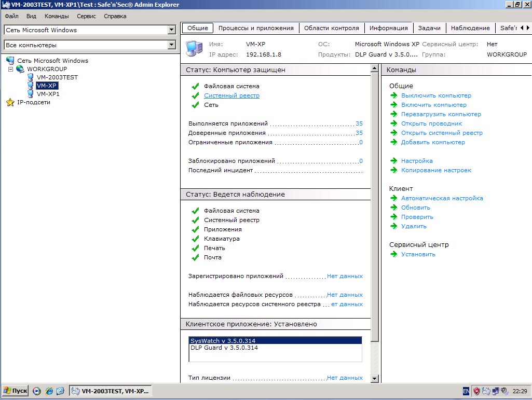Click green checkmark next to Сеть

(x=196, y=105)
